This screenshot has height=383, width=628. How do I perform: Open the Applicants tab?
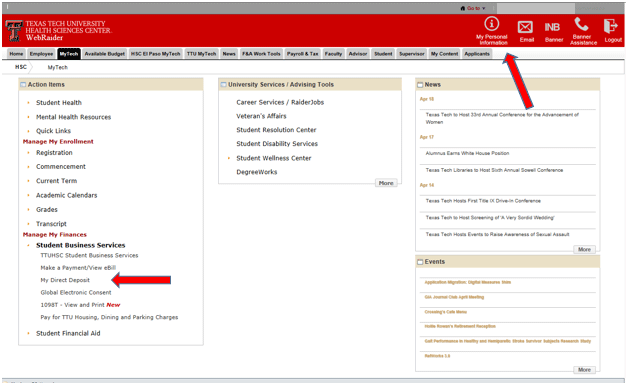(x=477, y=54)
